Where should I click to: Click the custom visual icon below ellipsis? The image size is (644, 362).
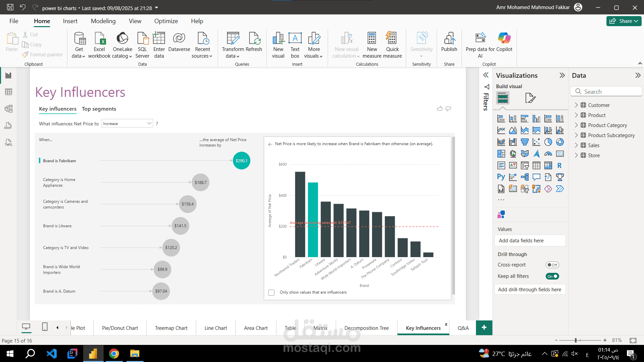pos(501,215)
